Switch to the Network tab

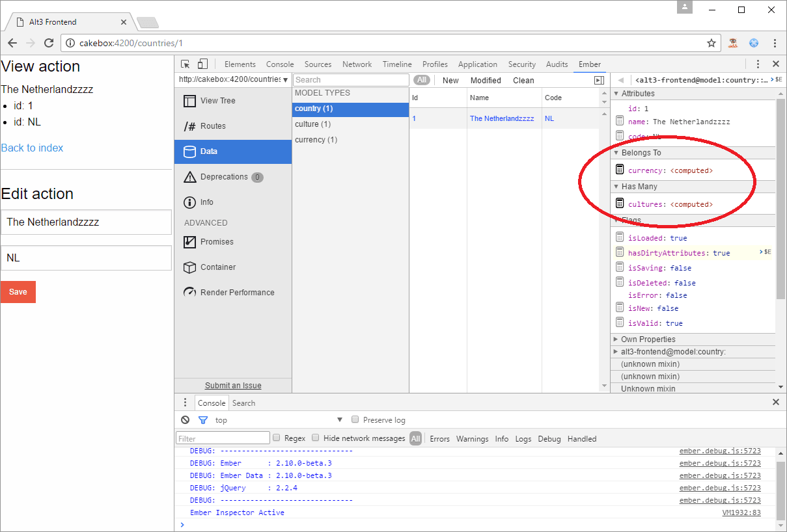pos(357,64)
